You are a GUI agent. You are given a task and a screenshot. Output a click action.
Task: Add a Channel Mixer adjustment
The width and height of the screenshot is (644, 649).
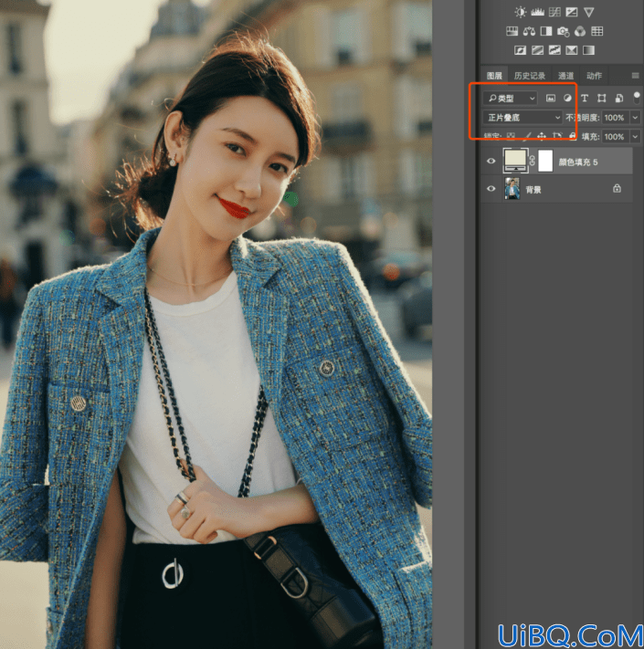(x=580, y=31)
